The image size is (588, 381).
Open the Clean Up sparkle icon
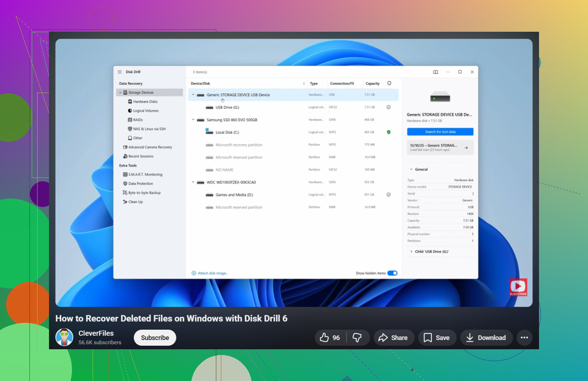coord(125,202)
